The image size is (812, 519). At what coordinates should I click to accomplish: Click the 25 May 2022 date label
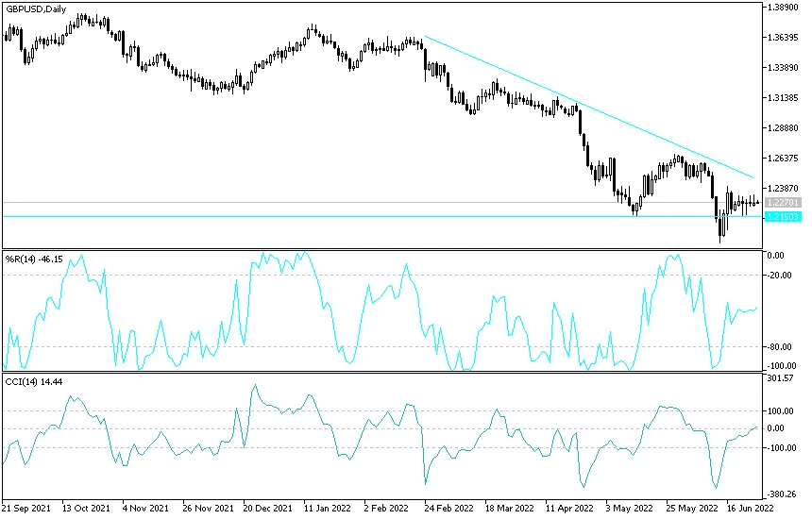pyautogui.click(x=692, y=508)
